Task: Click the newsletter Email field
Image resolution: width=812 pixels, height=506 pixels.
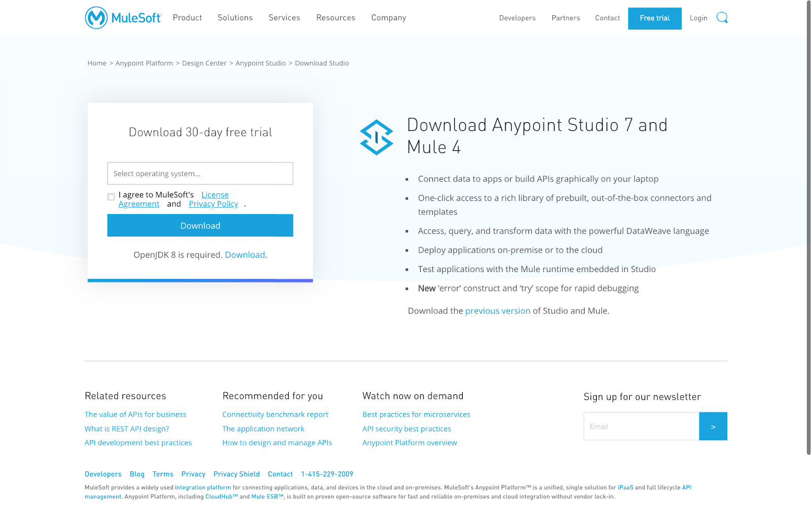Action: (641, 426)
